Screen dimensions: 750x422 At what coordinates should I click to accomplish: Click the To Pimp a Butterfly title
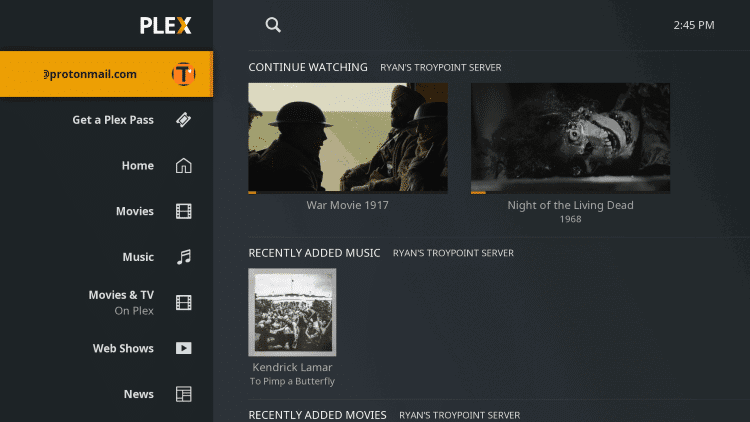[x=292, y=381]
